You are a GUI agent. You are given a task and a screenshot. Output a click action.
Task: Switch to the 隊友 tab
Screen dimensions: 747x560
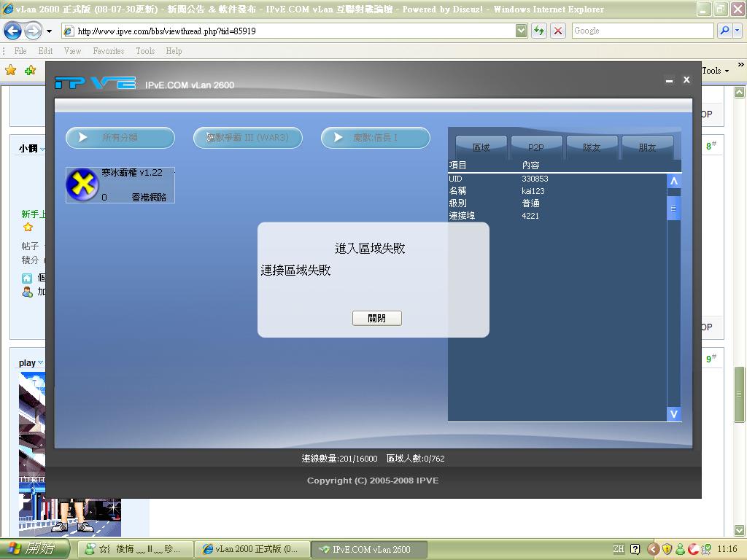[592, 147]
